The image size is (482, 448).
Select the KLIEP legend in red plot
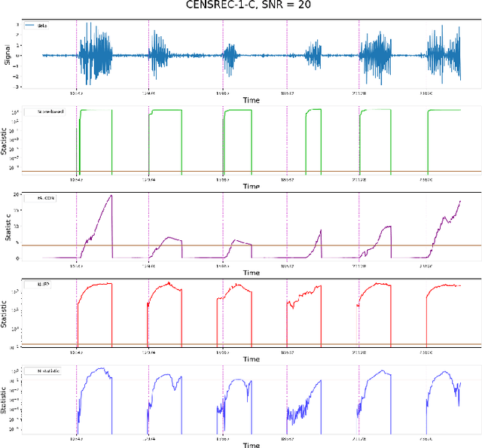point(39,285)
